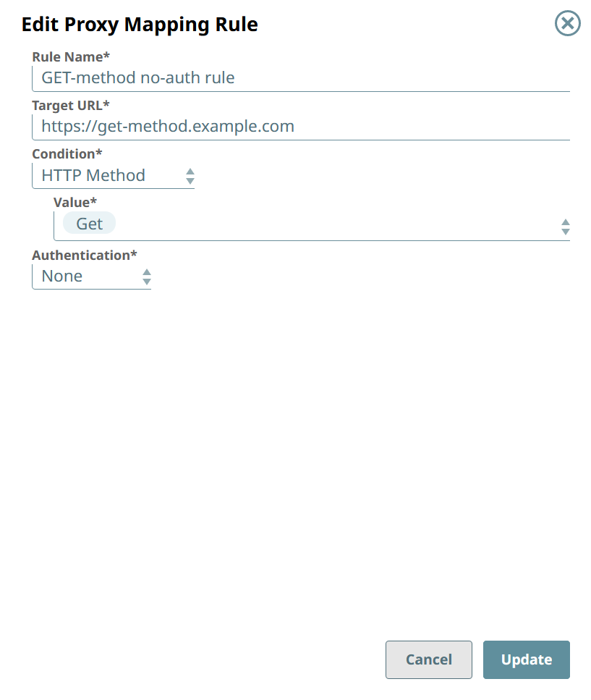Click the Target URL text field
Image resolution: width=591 pixels, height=700 pixels.
point(289,126)
